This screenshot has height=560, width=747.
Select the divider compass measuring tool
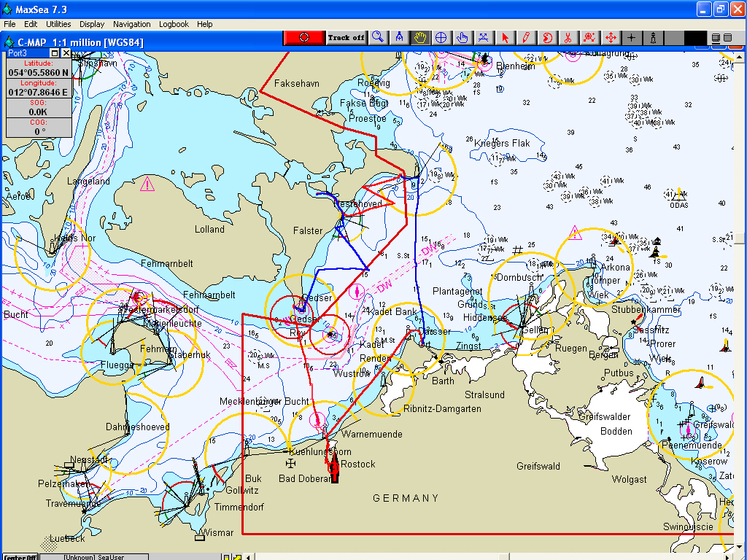(x=399, y=38)
